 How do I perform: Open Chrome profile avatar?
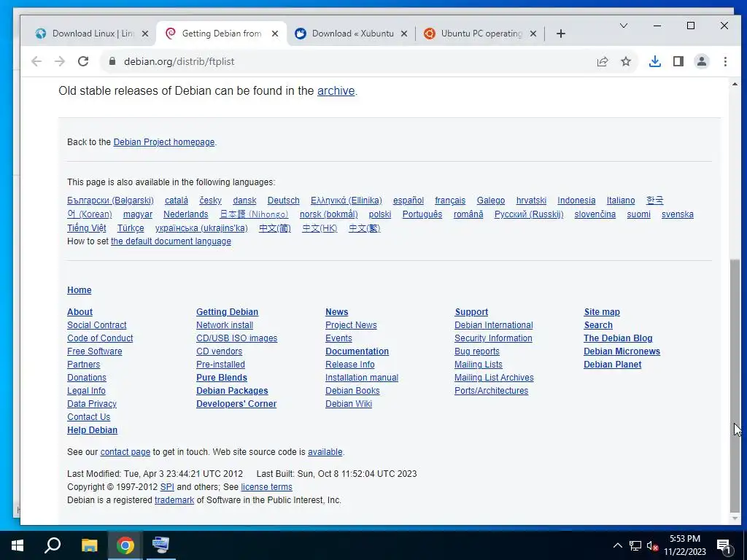tap(702, 61)
